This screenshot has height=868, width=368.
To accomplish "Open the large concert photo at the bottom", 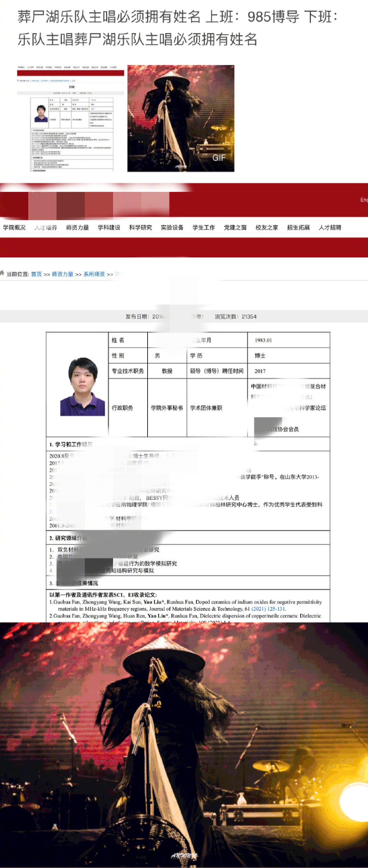I will click(x=184, y=745).
